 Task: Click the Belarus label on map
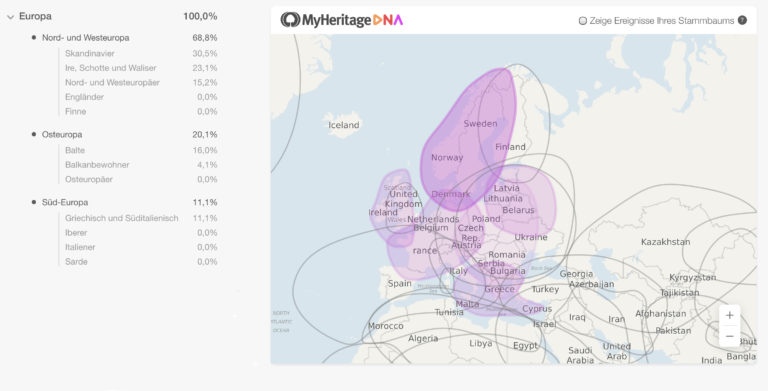[x=518, y=210]
